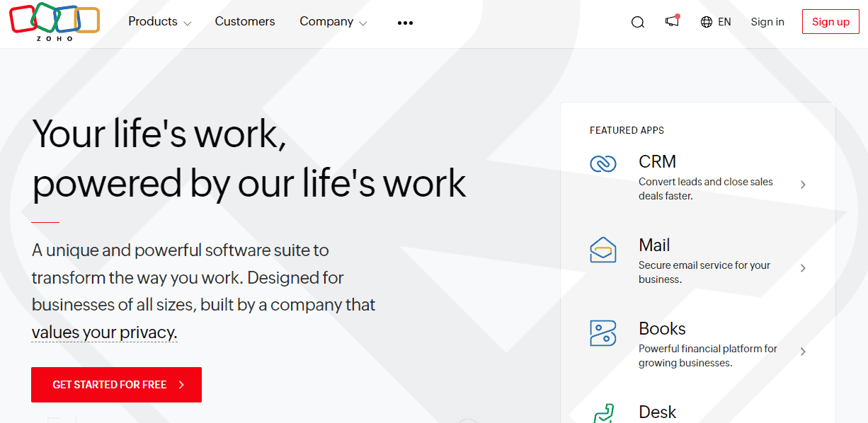Click the CRM row chevron arrow

803,185
